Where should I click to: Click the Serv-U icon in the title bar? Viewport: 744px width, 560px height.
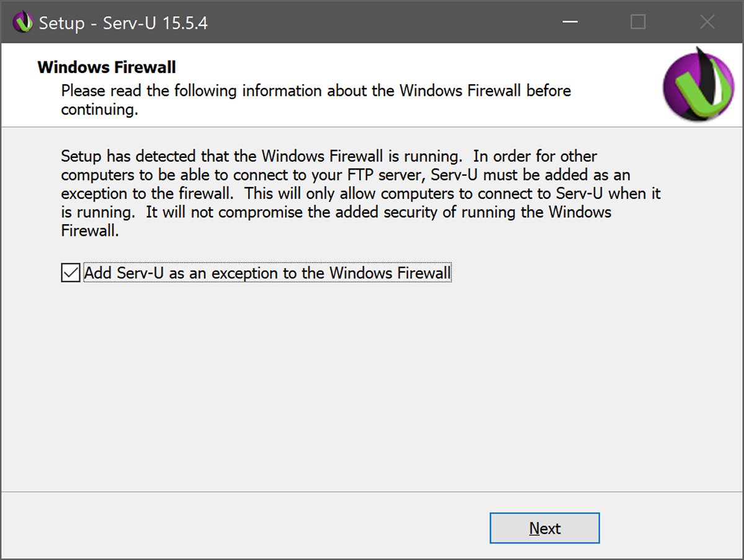22,23
